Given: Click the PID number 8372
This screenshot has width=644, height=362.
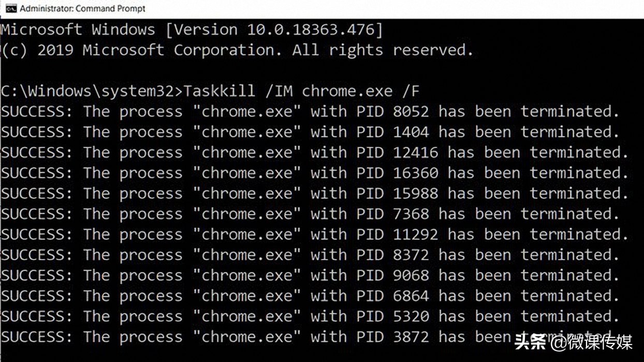Looking at the screenshot, I should (411, 255).
